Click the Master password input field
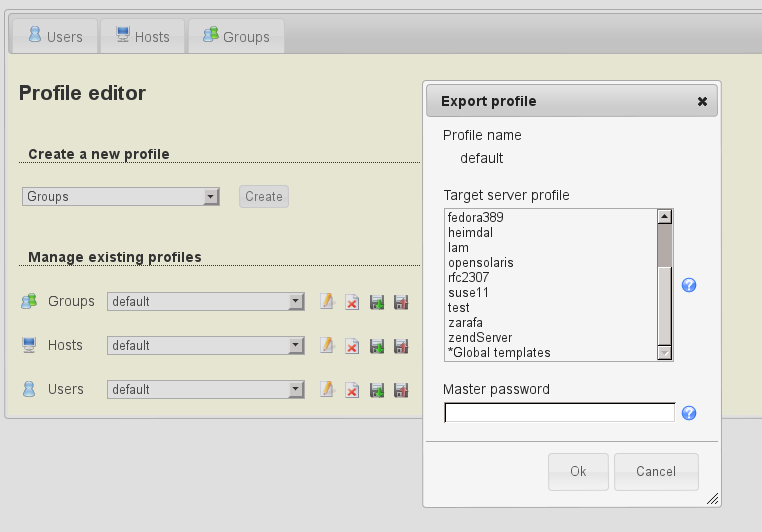 coord(559,413)
